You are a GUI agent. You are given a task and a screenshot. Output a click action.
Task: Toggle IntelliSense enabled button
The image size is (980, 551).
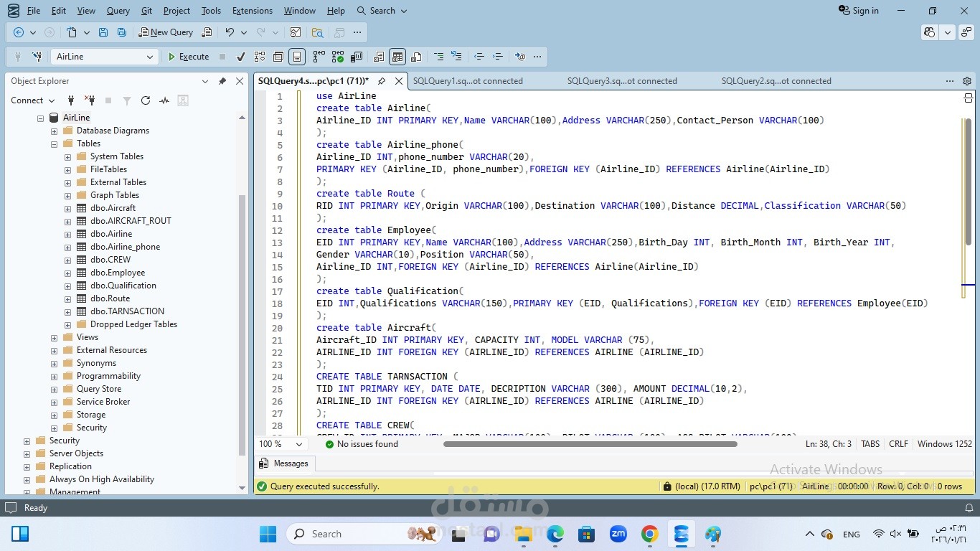pyautogui.click(x=297, y=57)
